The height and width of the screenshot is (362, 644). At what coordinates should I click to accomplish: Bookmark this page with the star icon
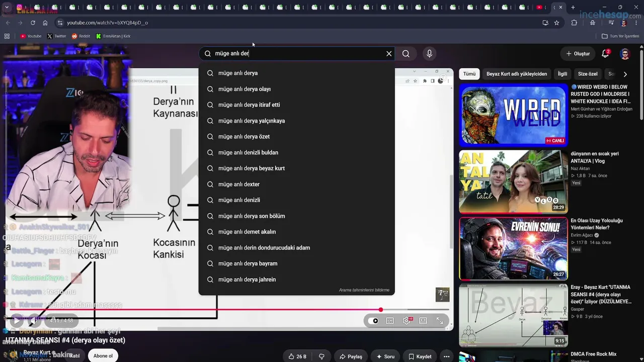[x=556, y=23]
